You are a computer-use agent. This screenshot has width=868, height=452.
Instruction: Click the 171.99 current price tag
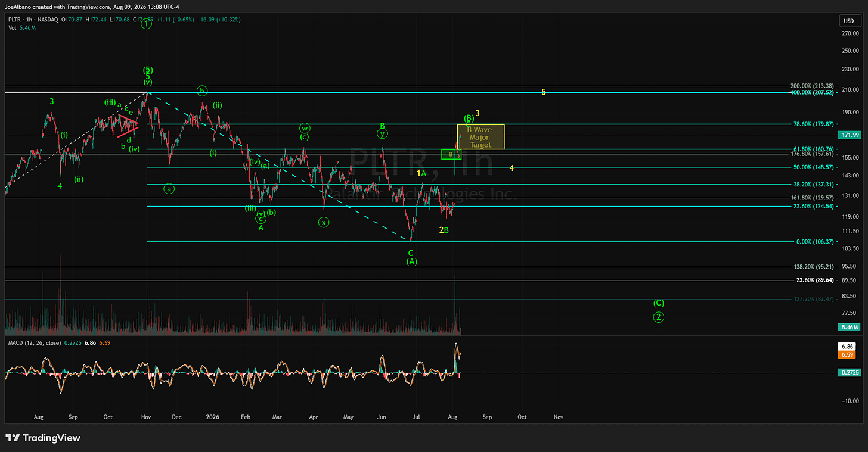(x=850, y=135)
